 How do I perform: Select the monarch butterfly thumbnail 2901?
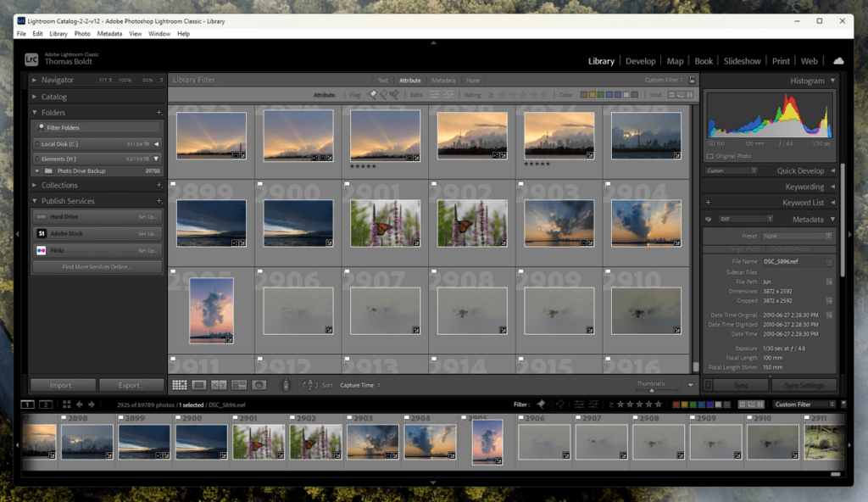(x=385, y=223)
